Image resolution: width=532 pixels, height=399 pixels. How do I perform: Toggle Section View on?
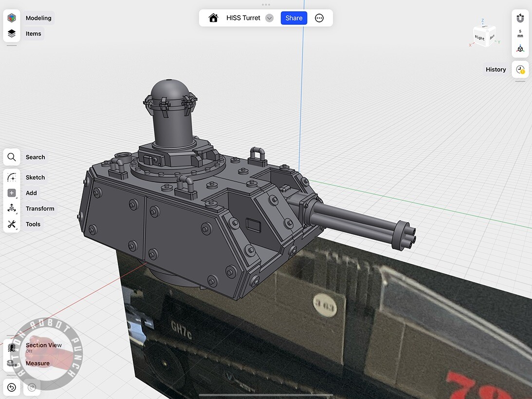(x=44, y=347)
